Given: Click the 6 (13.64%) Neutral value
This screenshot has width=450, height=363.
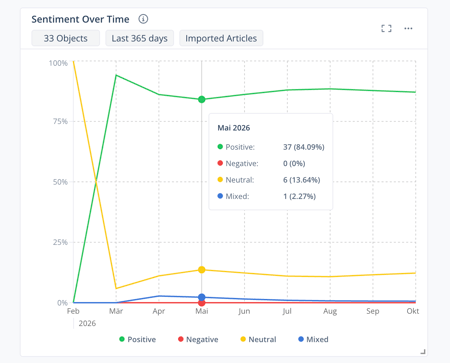Looking at the screenshot, I should click(302, 180).
